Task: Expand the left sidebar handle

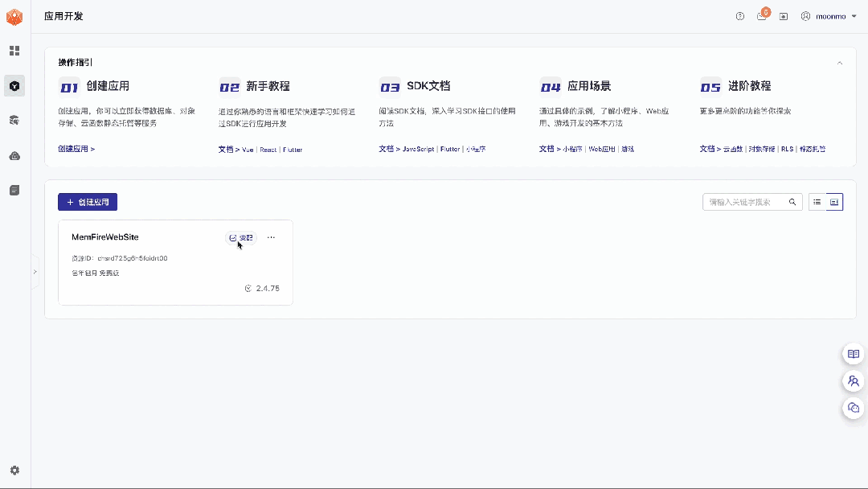Action: (x=35, y=272)
